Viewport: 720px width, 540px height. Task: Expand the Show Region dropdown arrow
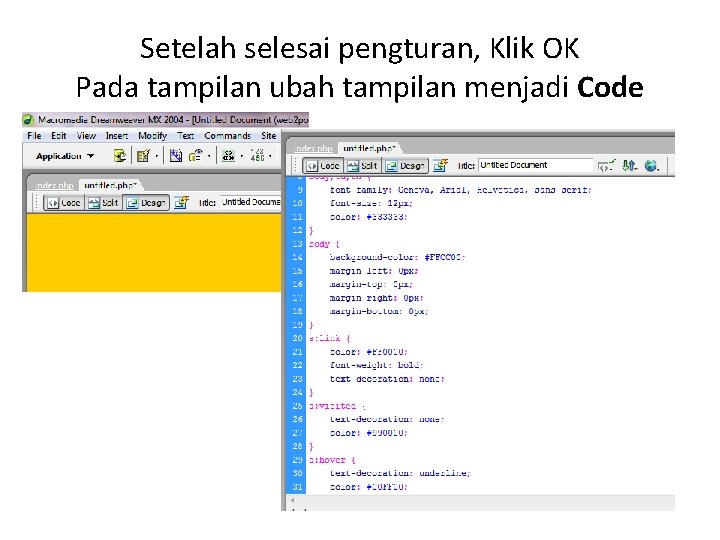point(209,157)
